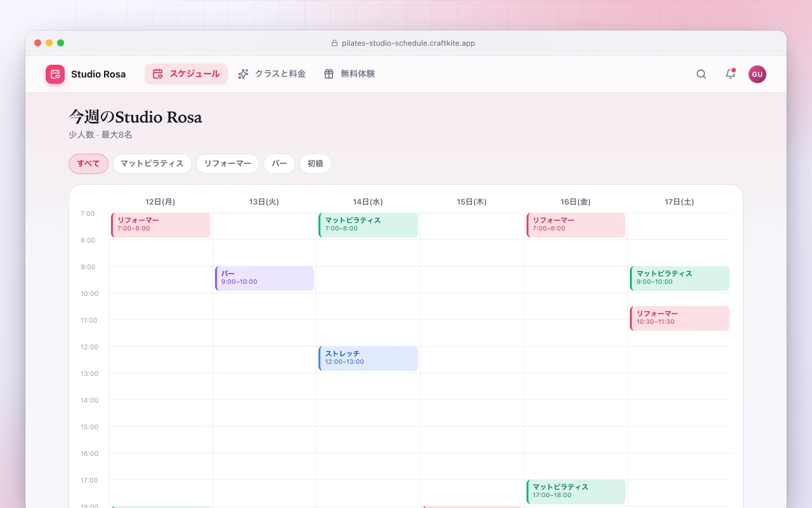Click the Studio Rosa calendar logo icon
812x508 pixels.
tap(55, 74)
